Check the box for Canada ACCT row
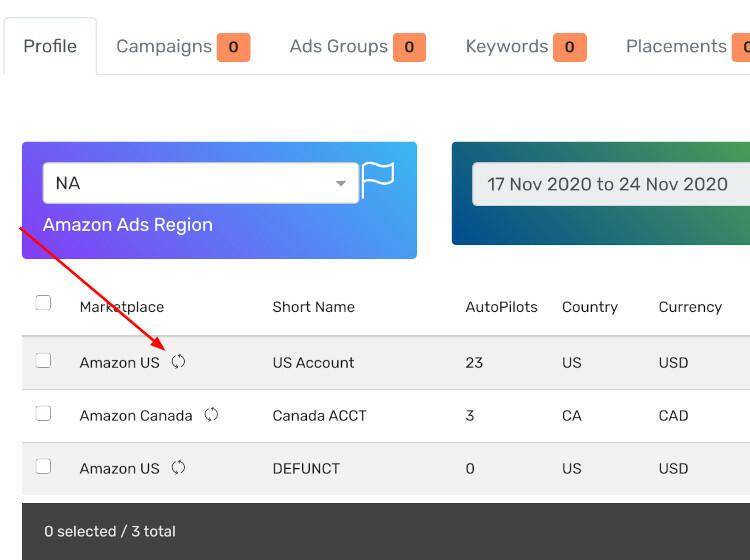This screenshot has height=560, width=750. (x=43, y=413)
